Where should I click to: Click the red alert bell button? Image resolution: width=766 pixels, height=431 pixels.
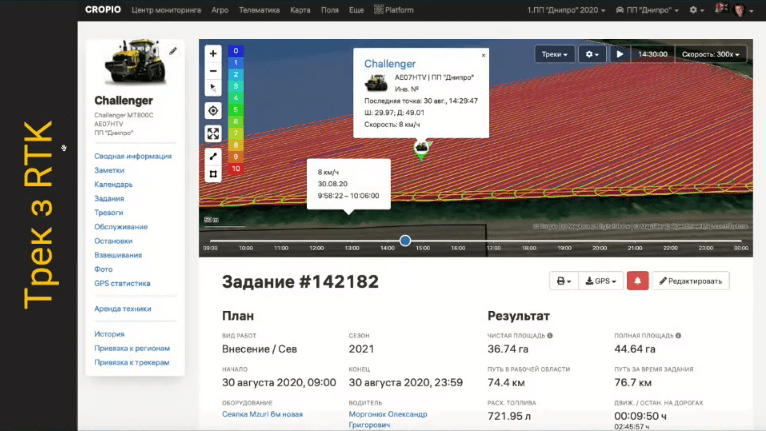[x=638, y=281]
